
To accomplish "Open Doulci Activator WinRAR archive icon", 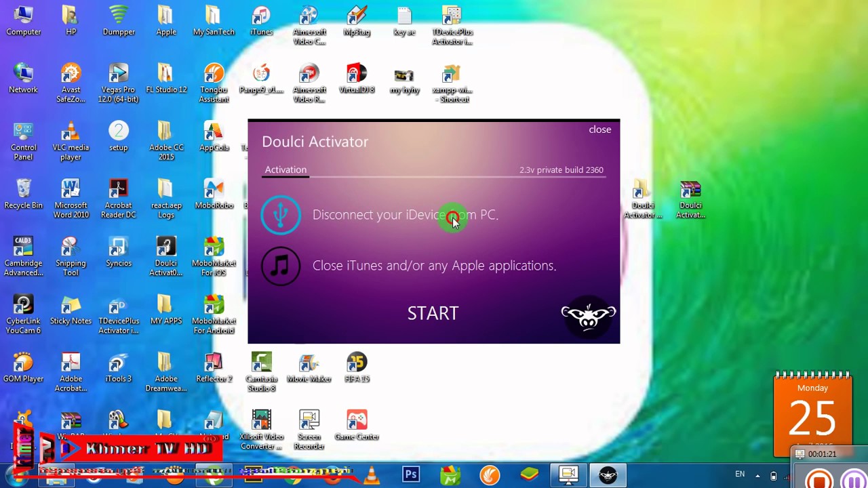I will [x=690, y=199].
